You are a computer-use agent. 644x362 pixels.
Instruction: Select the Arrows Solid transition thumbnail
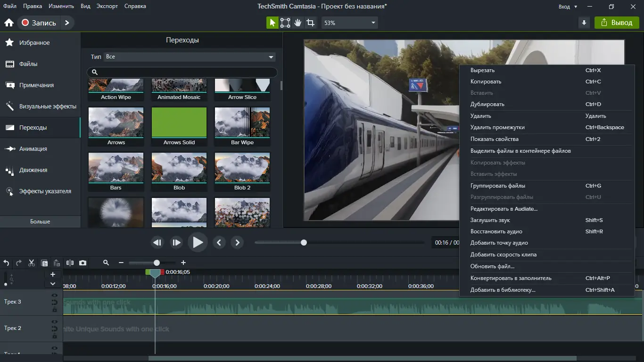tap(179, 123)
